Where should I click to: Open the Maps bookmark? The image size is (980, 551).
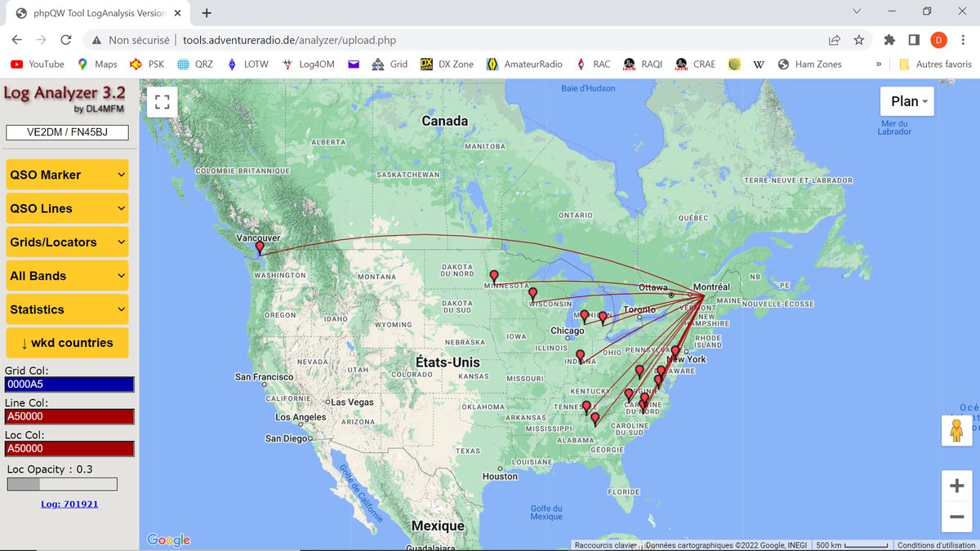coord(97,64)
